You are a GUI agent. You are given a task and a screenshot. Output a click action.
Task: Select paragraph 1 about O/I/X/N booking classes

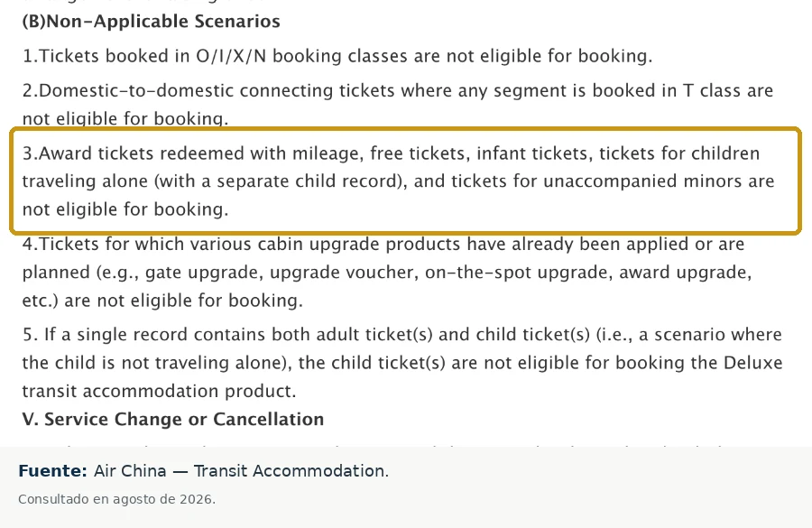pos(337,56)
